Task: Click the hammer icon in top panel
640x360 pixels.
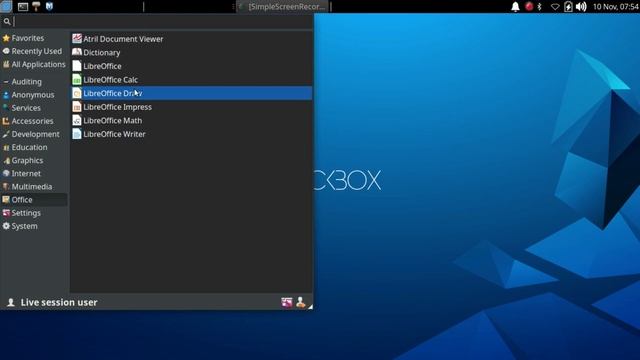Action: [36, 6]
